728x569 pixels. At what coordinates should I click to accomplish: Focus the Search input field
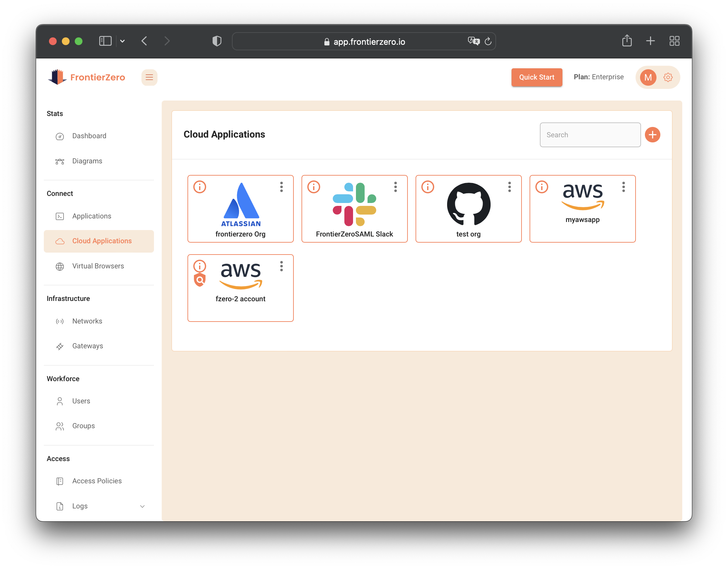[590, 135]
